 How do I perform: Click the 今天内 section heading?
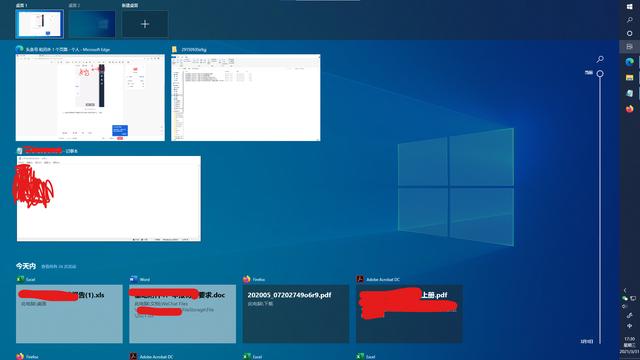[x=26, y=266]
